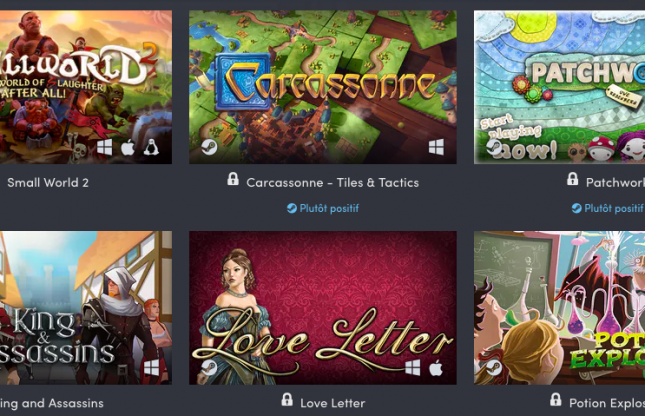Open Plutôt positif review under Patchwork
This screenshot has height=416, width=645.
tap(608, 208)
